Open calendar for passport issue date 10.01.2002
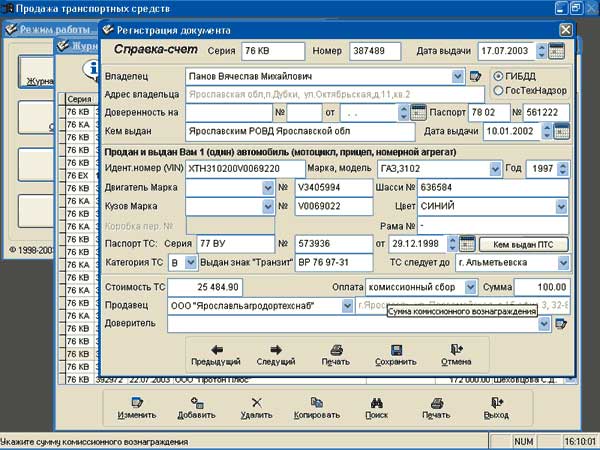The height and width of the screenshot is (450, 600). (x=561, y=131)
